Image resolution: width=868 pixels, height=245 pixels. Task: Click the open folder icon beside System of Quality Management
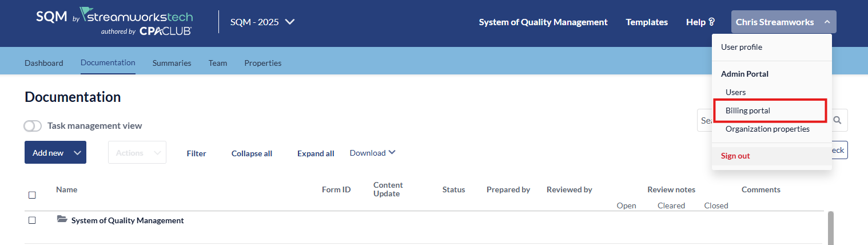(x=62, y=220)
